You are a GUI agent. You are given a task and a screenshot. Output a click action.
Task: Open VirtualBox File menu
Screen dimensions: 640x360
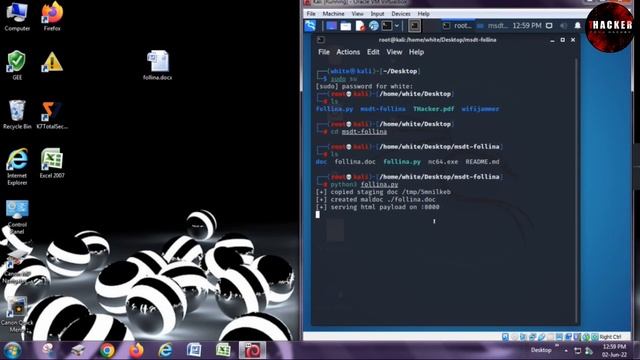[311, 14]
